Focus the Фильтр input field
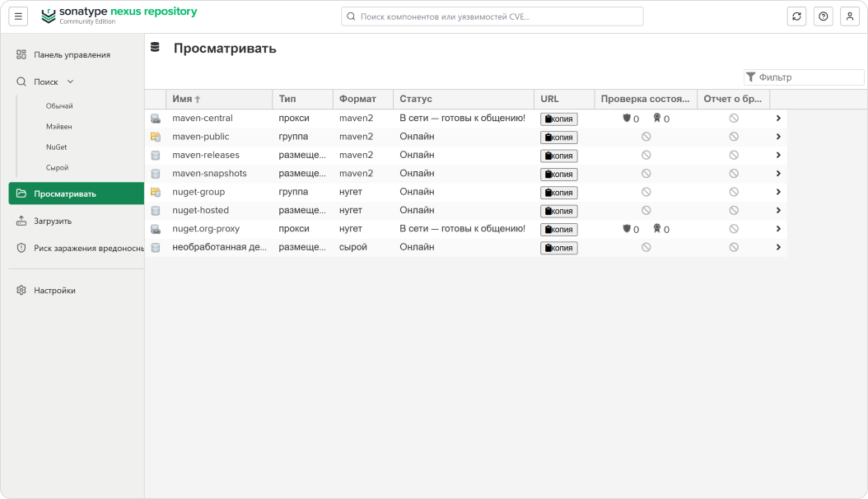 [804, 77]
